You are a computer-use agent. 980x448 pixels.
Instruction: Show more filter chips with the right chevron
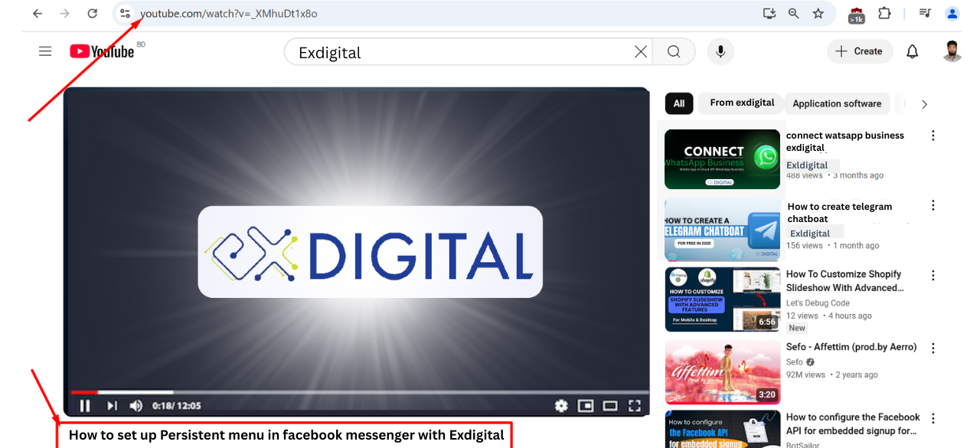click(924, 104)
